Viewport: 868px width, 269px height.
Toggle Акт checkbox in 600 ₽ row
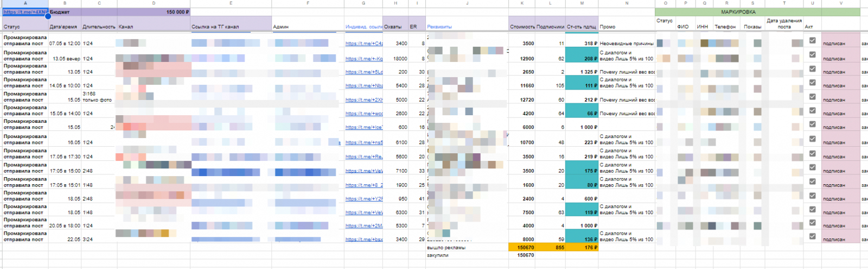pos(812,196)
